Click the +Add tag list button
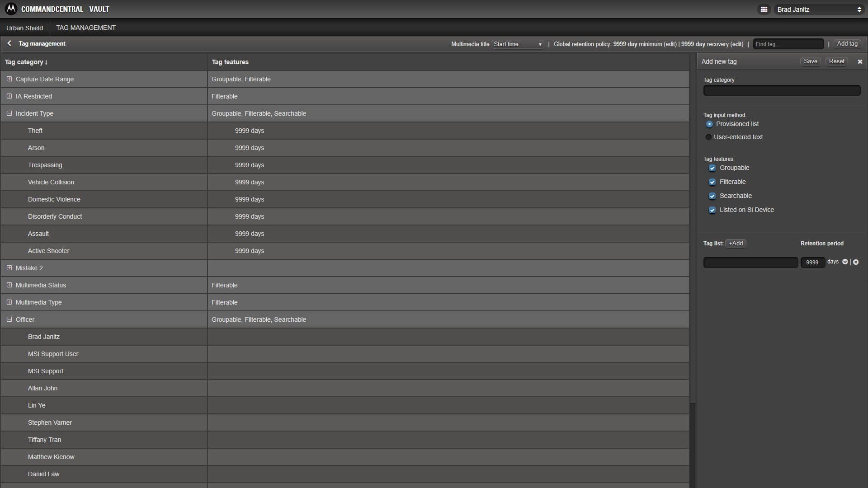 tap(736, 244)
